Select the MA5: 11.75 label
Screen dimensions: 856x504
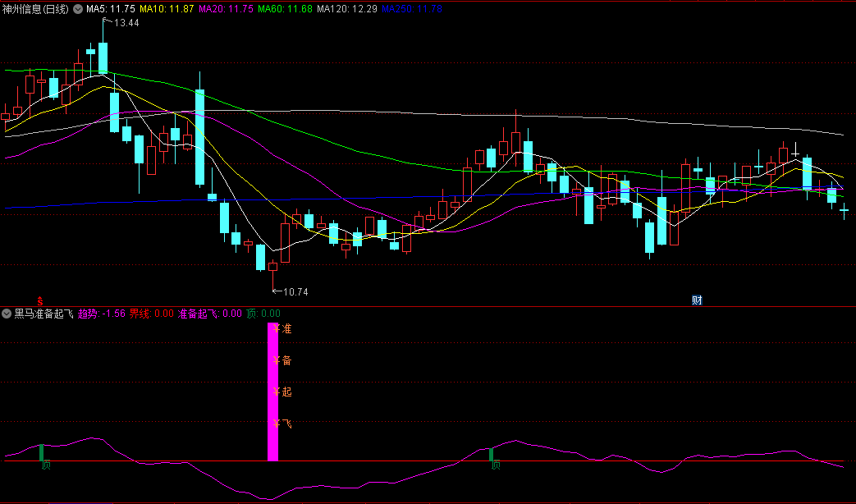[110, 9]
